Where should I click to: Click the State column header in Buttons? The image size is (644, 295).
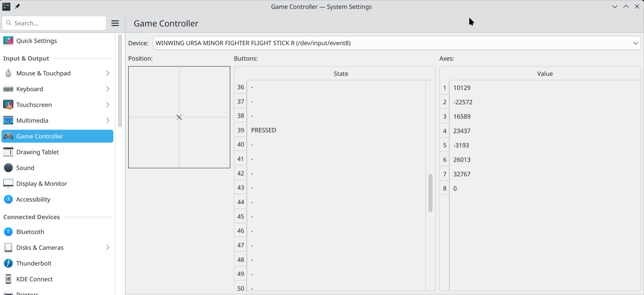click(x=341, y=73)
